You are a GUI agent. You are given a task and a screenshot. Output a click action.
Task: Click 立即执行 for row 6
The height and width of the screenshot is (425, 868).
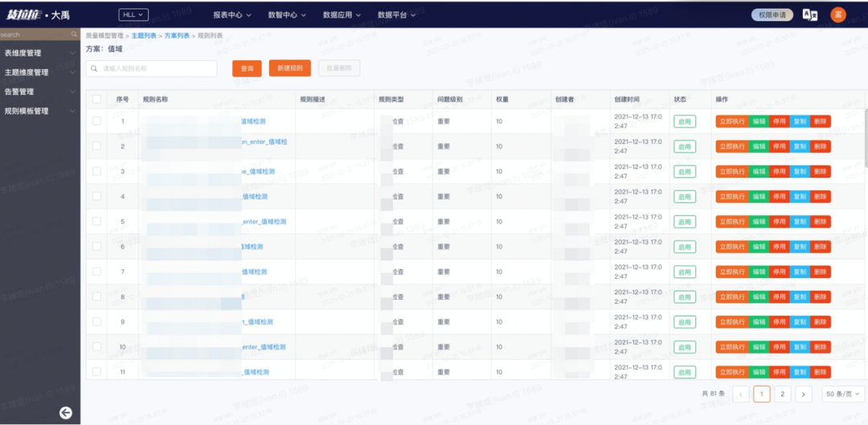(732, 247)
